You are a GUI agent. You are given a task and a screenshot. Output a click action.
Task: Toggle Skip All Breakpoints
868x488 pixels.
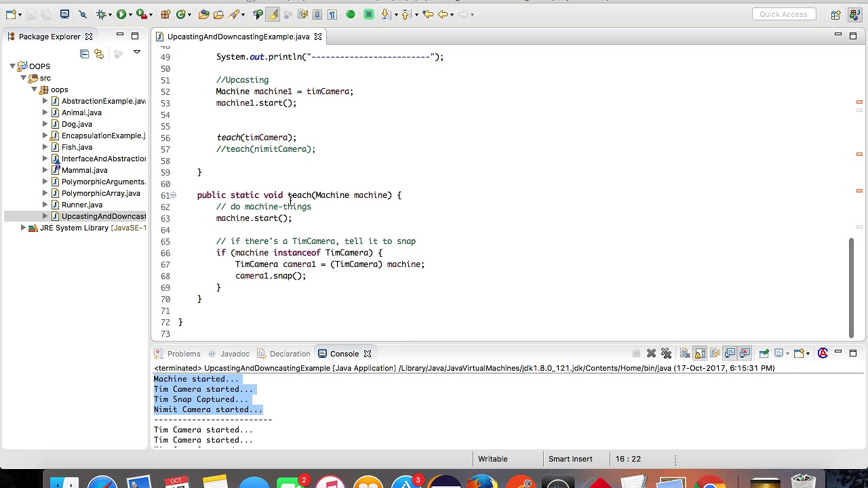pos(83,14)
